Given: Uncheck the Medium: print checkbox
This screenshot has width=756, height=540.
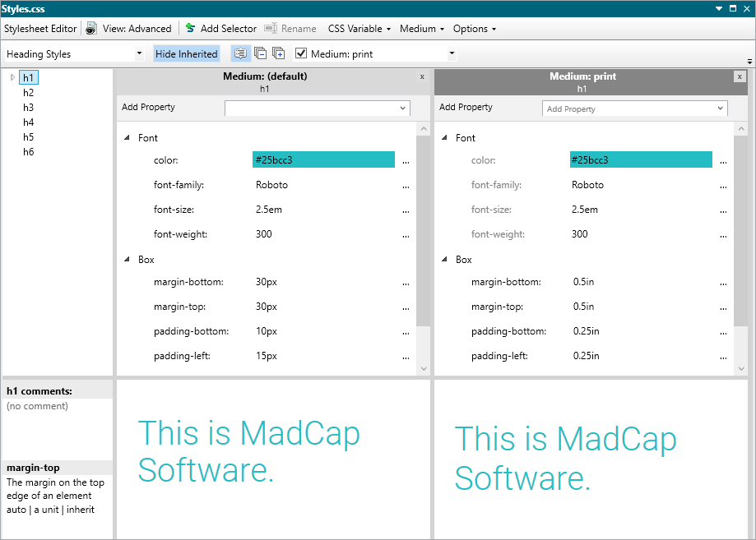Looking at the screenshot, I should (x=301, y=53).
